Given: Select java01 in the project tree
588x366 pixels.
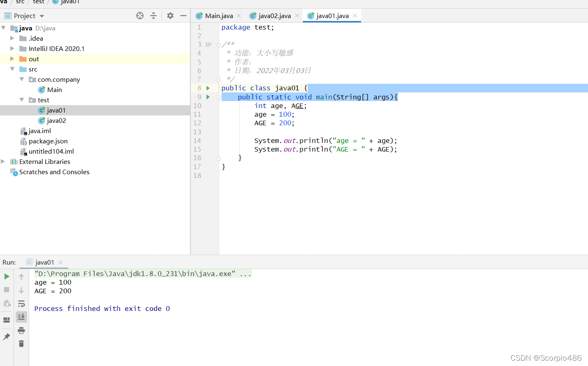Looking at the screenshot, I should click(52, 110).
